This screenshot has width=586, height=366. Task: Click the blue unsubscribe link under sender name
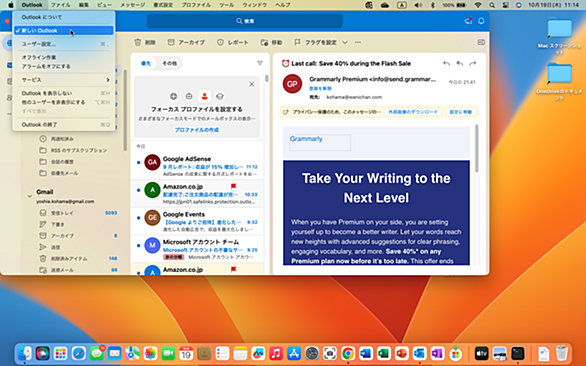[320, 89]
